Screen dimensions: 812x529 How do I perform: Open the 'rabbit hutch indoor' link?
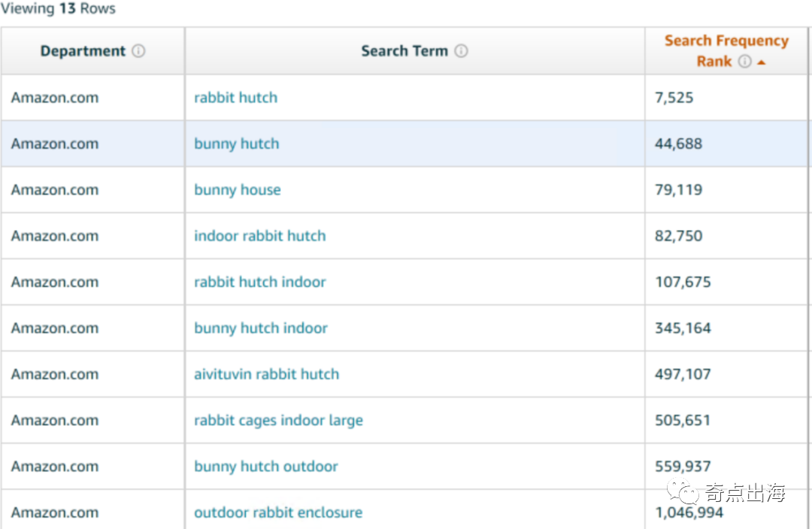click(x=259, y=283)
